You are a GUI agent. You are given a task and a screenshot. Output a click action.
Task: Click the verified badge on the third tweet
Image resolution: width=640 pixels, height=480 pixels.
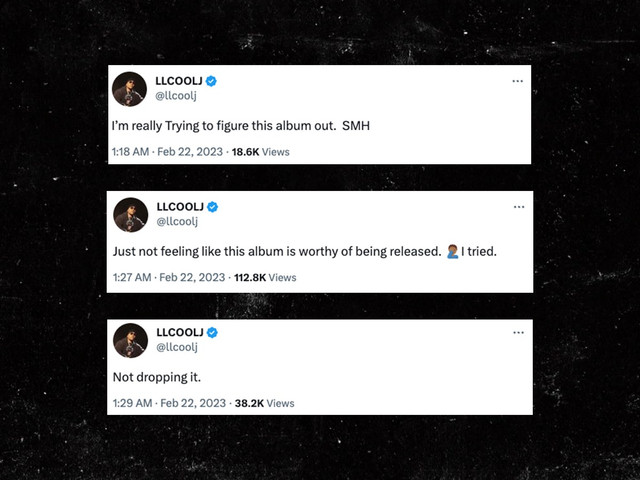[212, 333]
